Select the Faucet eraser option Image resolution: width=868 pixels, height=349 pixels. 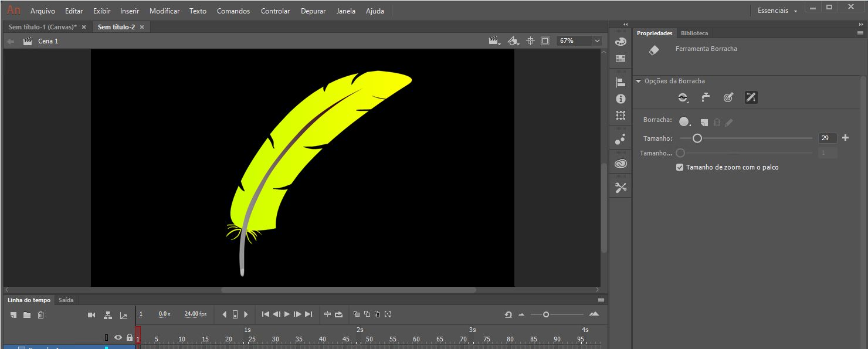pos(706,98)
